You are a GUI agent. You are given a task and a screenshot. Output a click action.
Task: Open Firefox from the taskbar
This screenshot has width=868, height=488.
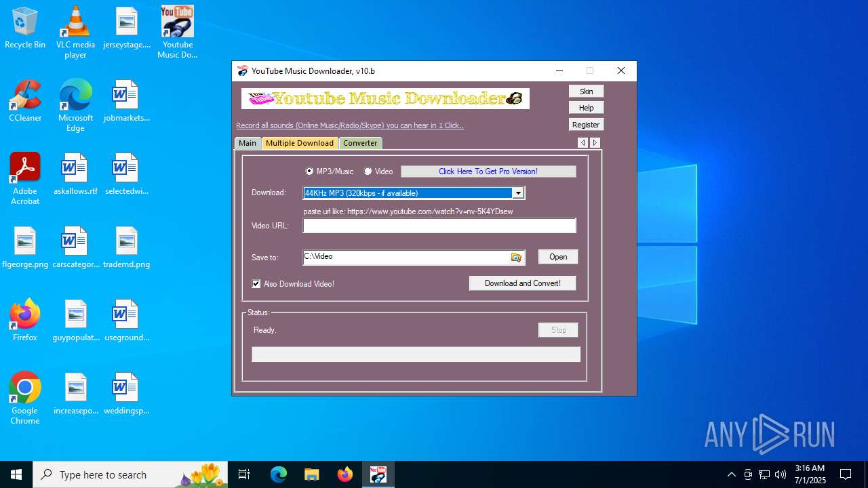tap(345, 474)
